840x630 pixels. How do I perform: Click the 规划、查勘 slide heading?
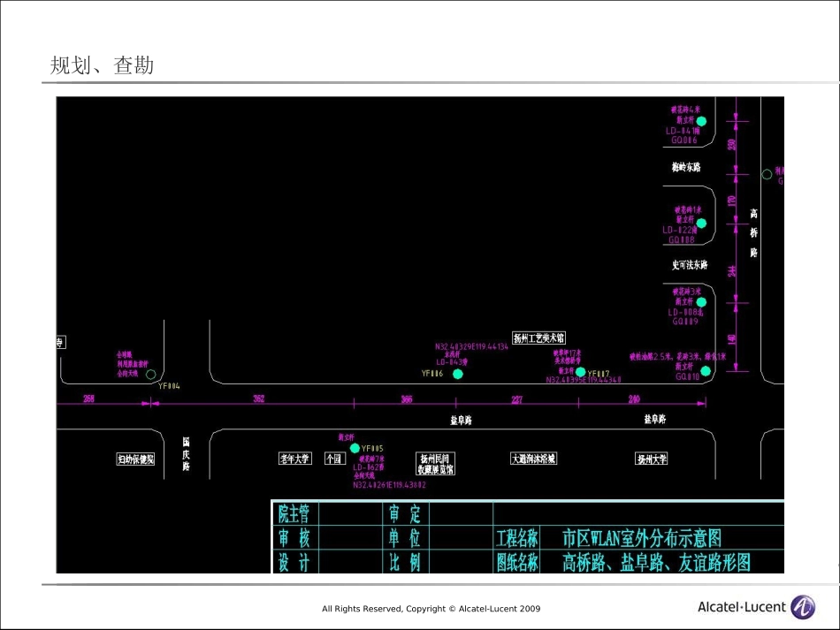pos(102,65)
